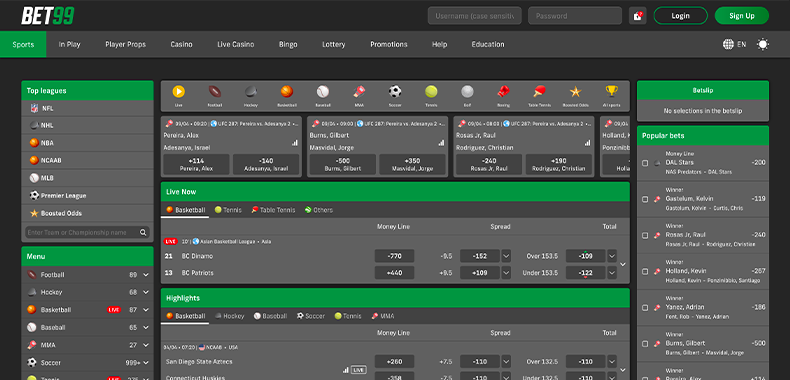Open the Live sports icon
790x380 pixels.
click(x=178, y=92)
